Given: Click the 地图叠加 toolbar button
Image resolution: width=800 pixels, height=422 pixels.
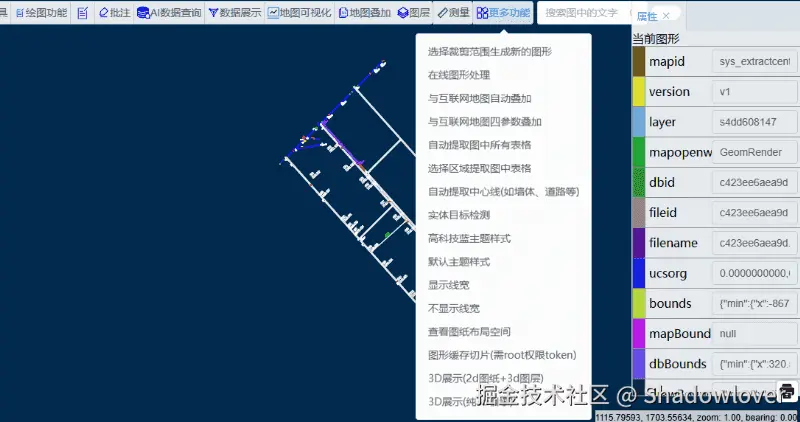Looking at the screenshot, I should click(364, 13).
